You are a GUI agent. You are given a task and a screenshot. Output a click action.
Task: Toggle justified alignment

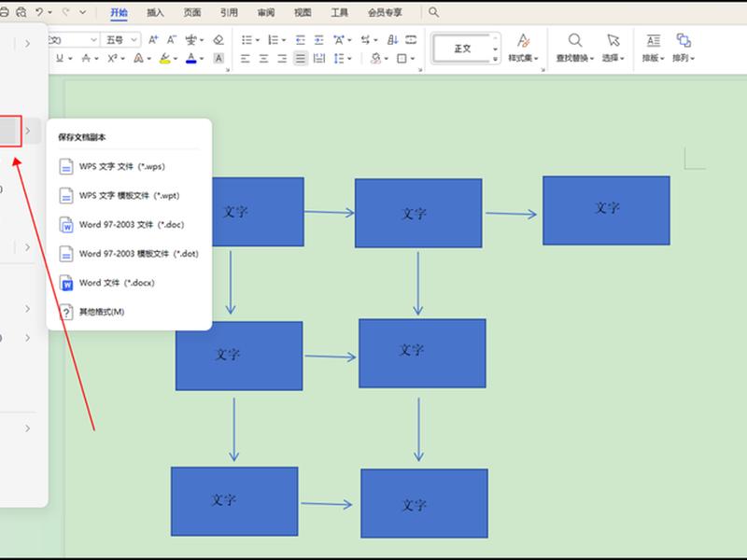300,58
